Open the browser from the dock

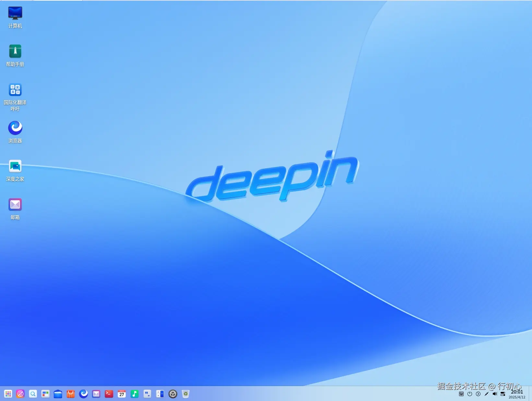[x=84, y=394]
